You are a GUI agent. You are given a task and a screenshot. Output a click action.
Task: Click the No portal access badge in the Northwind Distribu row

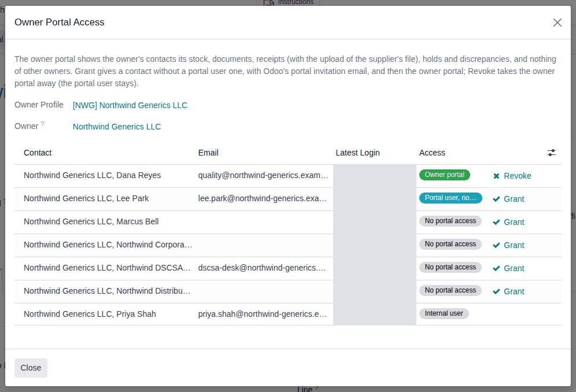click(x=451, y=291)
